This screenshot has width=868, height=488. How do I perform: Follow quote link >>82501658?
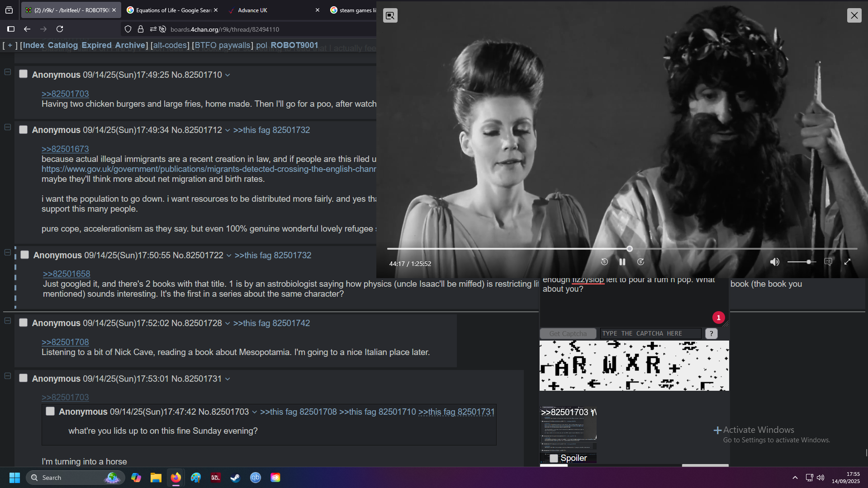tap(66, 274)
